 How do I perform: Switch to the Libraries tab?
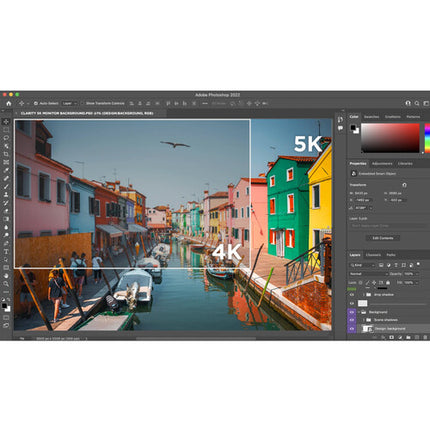[405, 164]
